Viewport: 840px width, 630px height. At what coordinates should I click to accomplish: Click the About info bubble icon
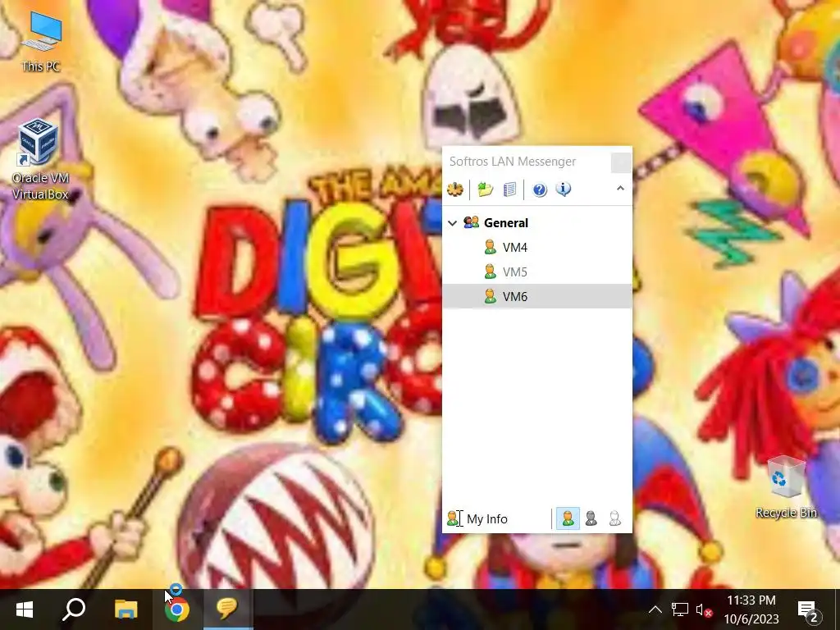(563, 189)
